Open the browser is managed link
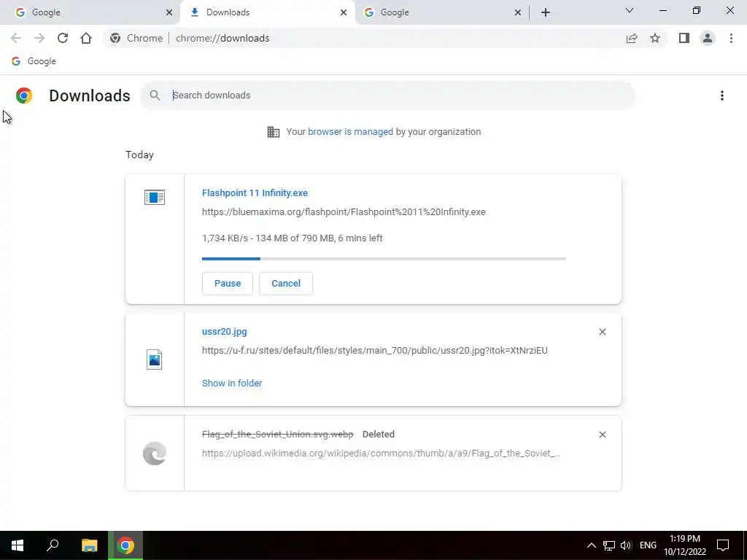The height and width of the screenshot is (560, 747). point(350,132)
